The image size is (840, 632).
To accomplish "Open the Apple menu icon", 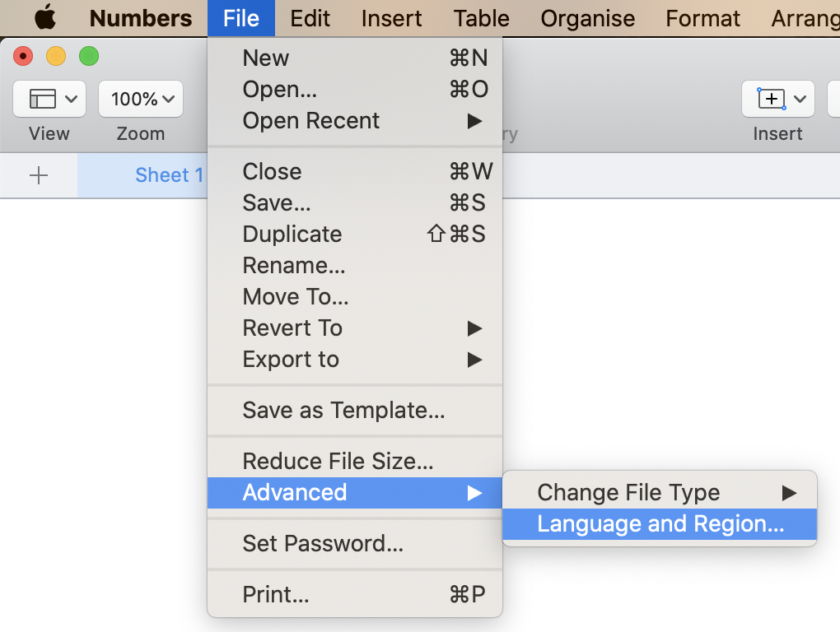I will pyautogui.click(x=45, y=17).
